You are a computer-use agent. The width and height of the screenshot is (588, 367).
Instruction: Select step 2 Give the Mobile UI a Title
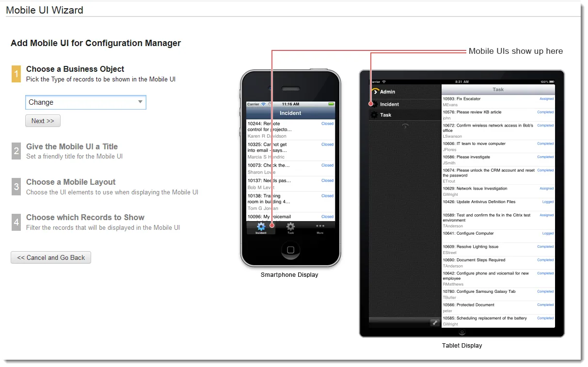tap(72, 146)
